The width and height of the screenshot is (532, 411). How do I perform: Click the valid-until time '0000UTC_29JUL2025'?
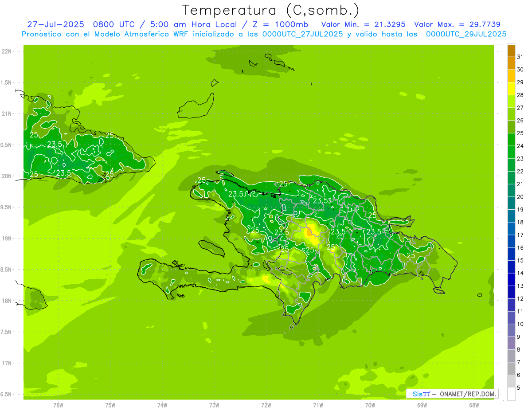coord(466,34)
